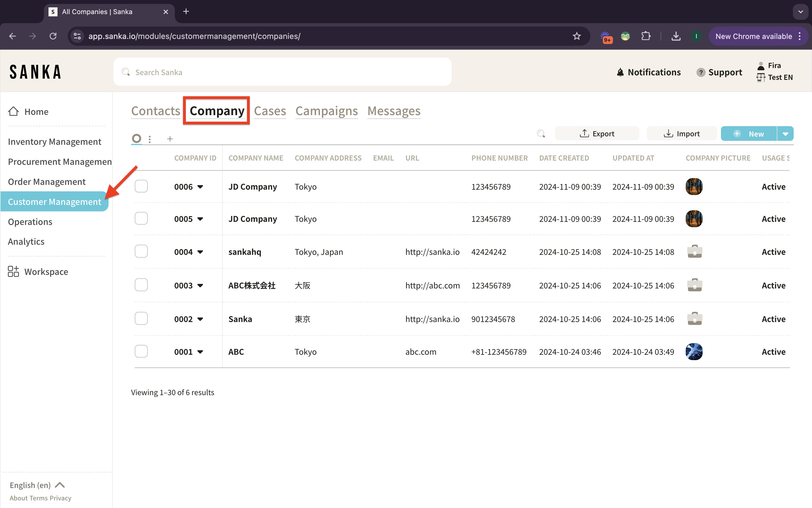The image size is (812, 508).
Task: Switch to the Contacts tab
Action: coord(156,111)
